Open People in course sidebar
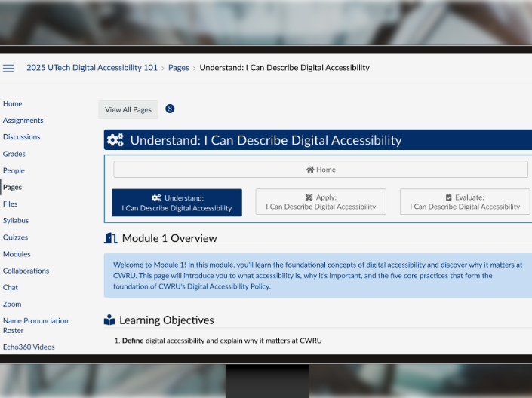This screenshot has width=532, height=398. pos(14,170)
